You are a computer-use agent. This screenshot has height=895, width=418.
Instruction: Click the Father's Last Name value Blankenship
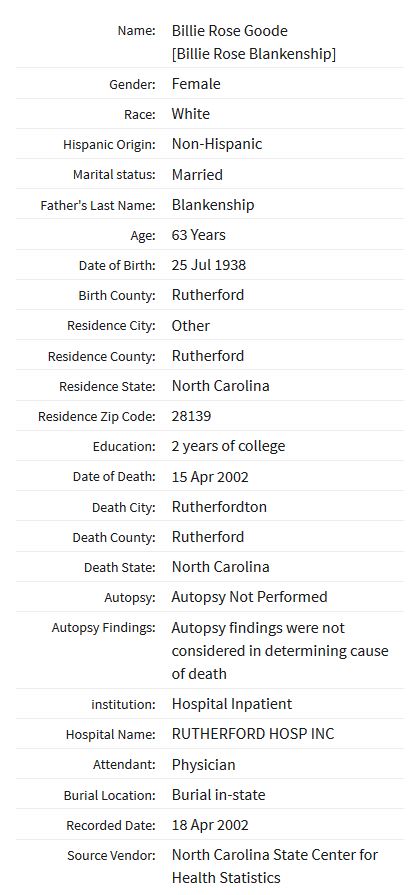(x=213, y=205)
